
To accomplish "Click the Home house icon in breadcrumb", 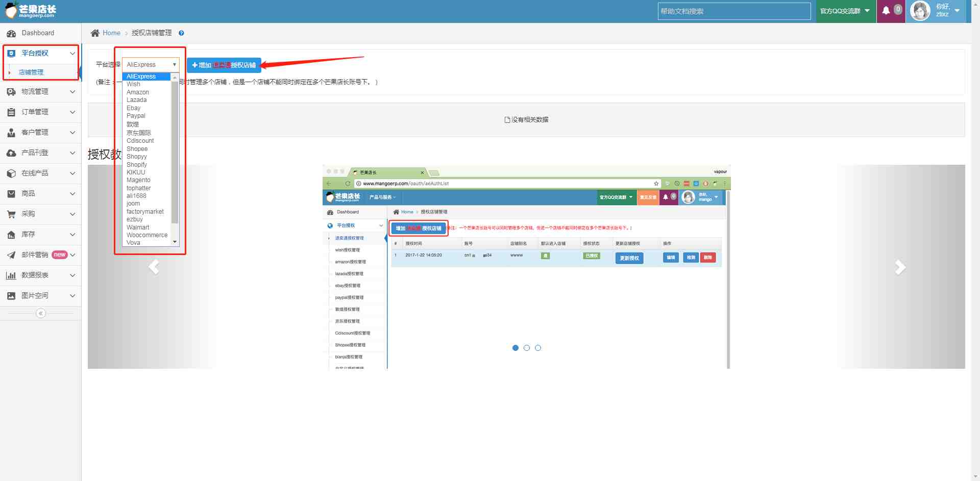I will click(95, 33).
